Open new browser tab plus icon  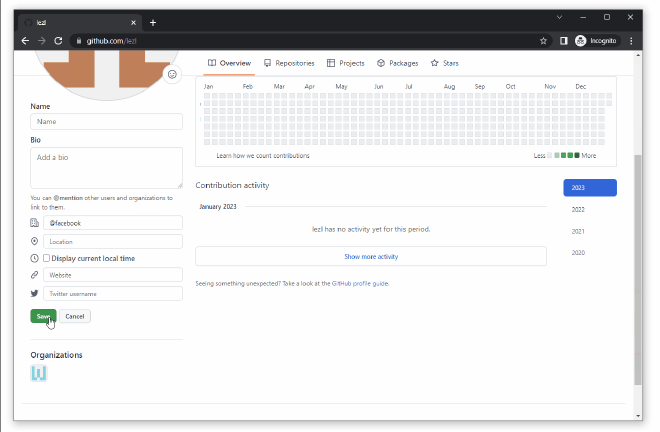(x=153, y=22)
